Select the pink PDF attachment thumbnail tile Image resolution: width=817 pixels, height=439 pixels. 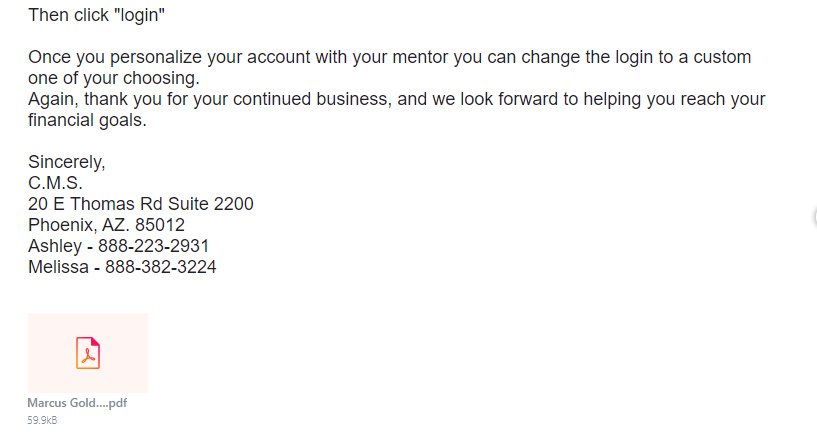pos(88,353)
